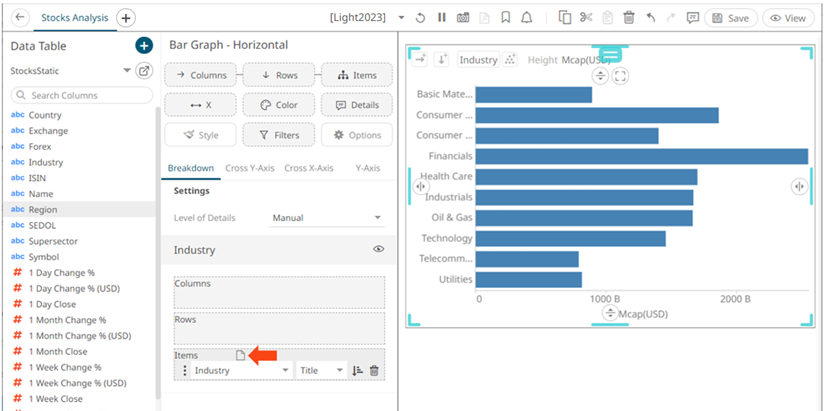
Task: Open the Industry column dropdown in Items
Action: pyautogui.click(x=241, y=370)
